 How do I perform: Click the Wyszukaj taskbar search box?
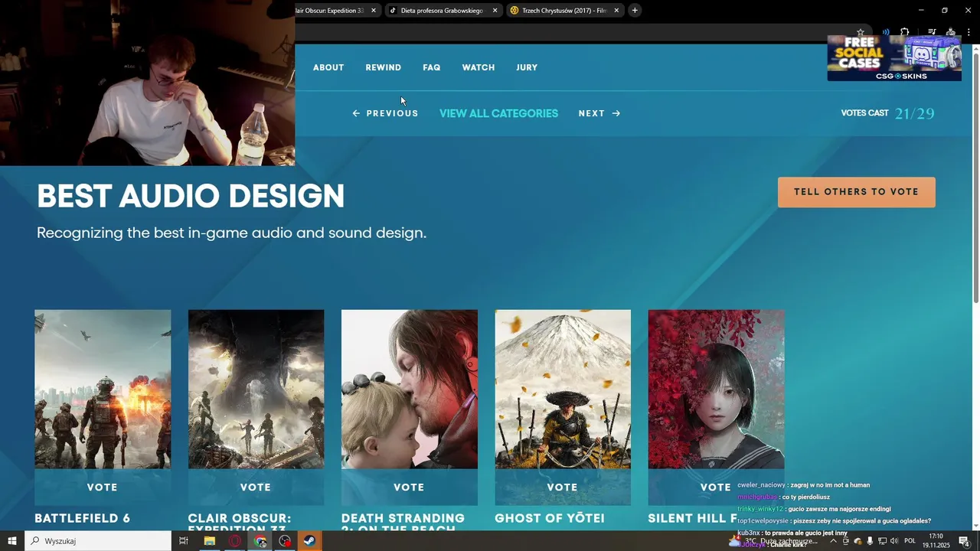pos(98,541)
